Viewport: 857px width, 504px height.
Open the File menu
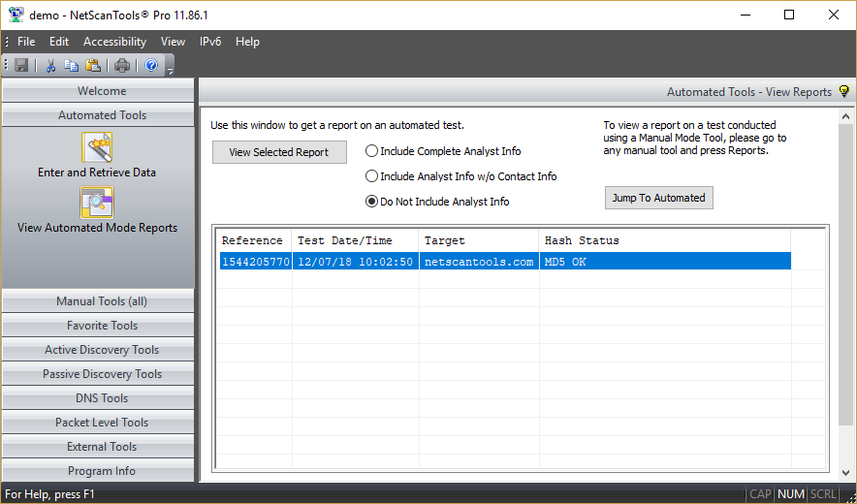[x=26, y=42]
